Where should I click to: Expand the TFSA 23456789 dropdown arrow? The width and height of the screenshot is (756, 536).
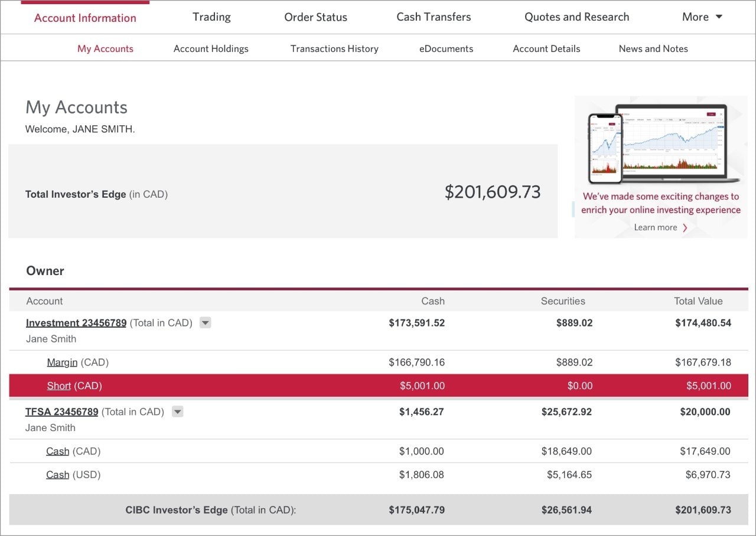(x=177, y=412)
